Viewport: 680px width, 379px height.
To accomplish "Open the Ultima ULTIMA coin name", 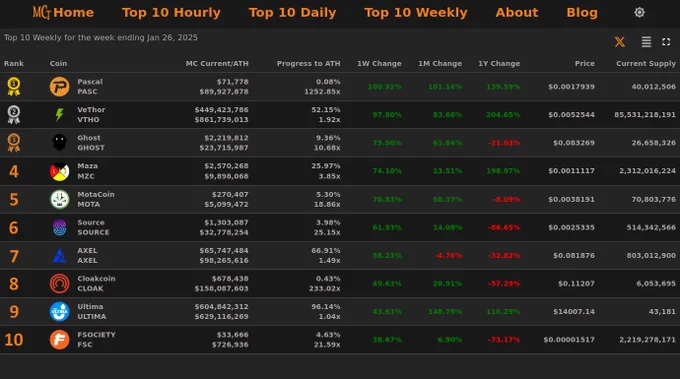I will coord(92,311).
